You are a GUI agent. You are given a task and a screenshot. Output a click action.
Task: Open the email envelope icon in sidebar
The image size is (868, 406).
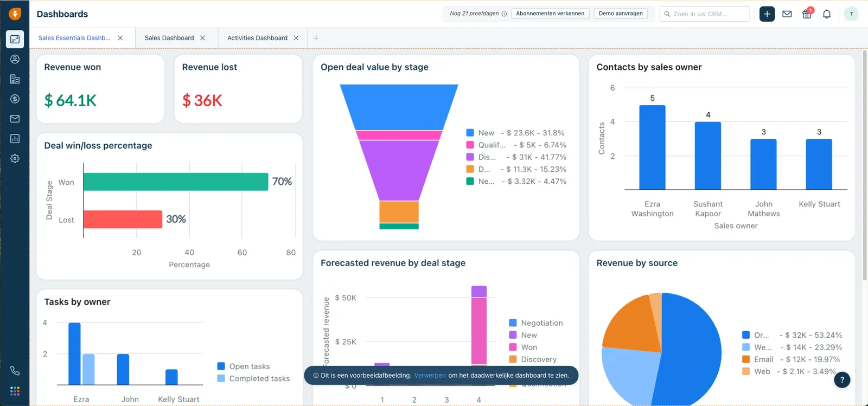15,119
